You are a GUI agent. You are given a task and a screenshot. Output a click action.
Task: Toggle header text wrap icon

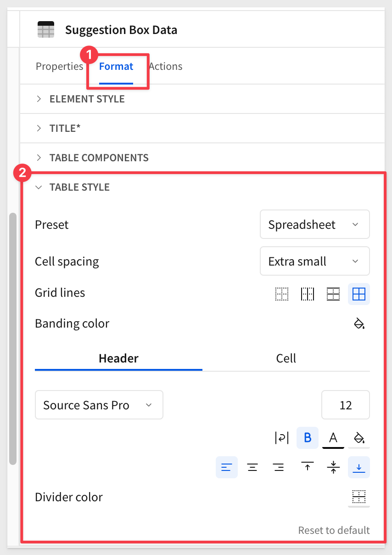click(282, 438)
